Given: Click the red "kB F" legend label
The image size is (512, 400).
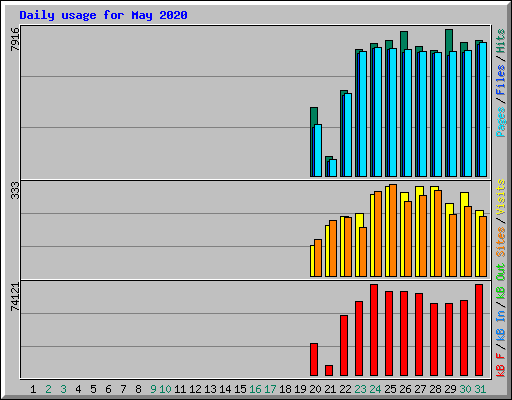Looking at the screenshot, I should 501,364.
